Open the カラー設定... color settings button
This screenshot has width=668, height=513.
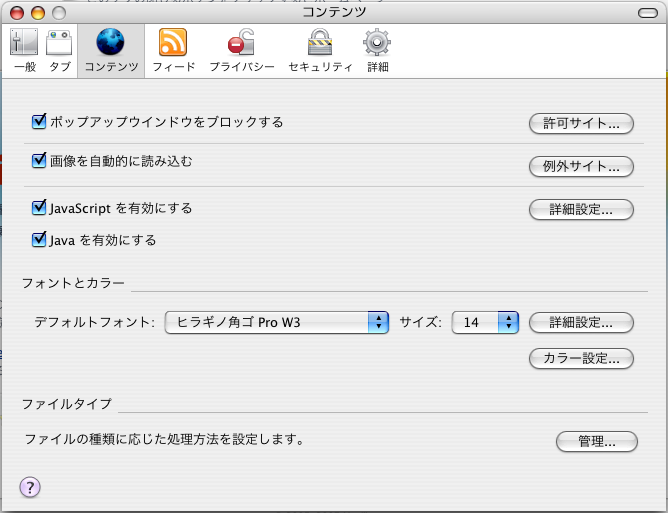point(581,358)
